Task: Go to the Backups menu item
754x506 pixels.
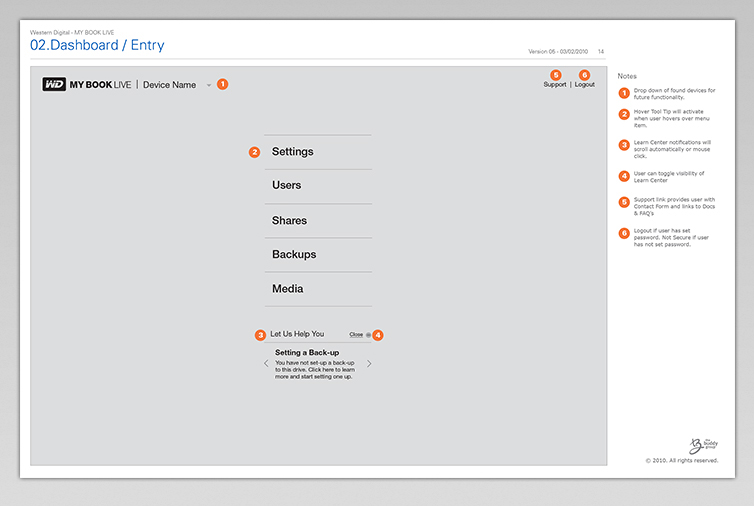Action: pyautogui.click(x=318, y=254)
